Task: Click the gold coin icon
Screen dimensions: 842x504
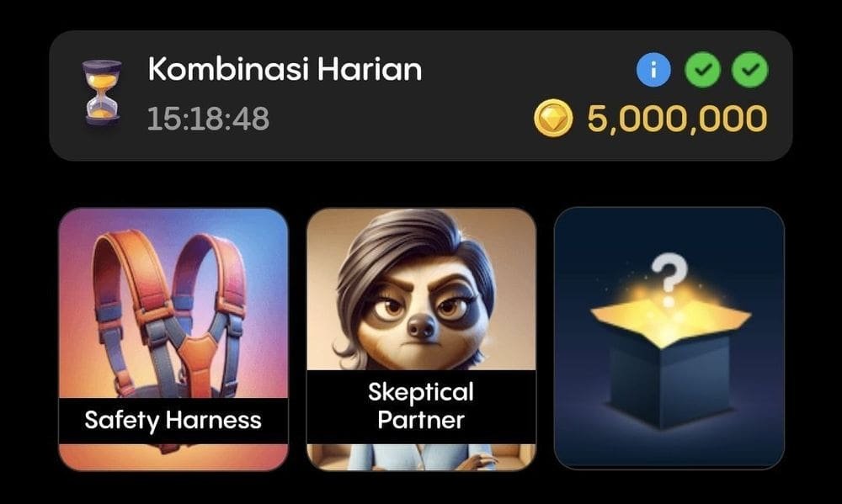Action: (x=554, y=118)
